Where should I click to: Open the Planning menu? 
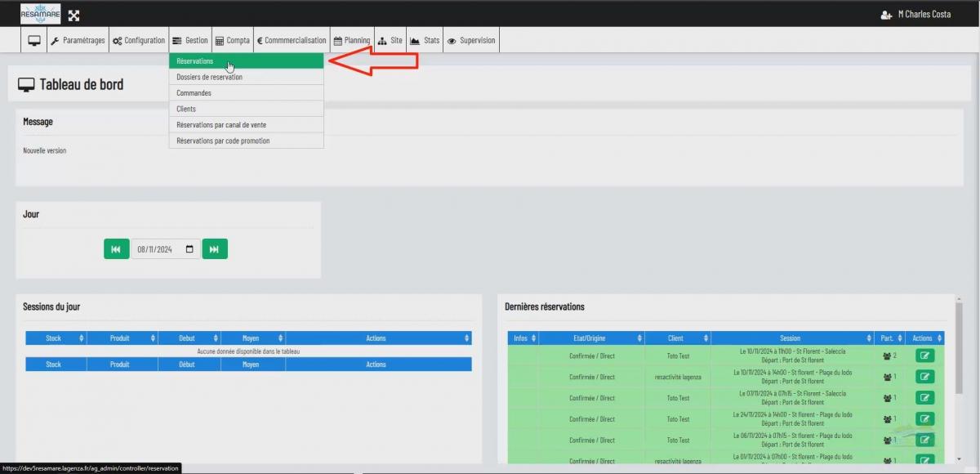[x=352, y=40]
